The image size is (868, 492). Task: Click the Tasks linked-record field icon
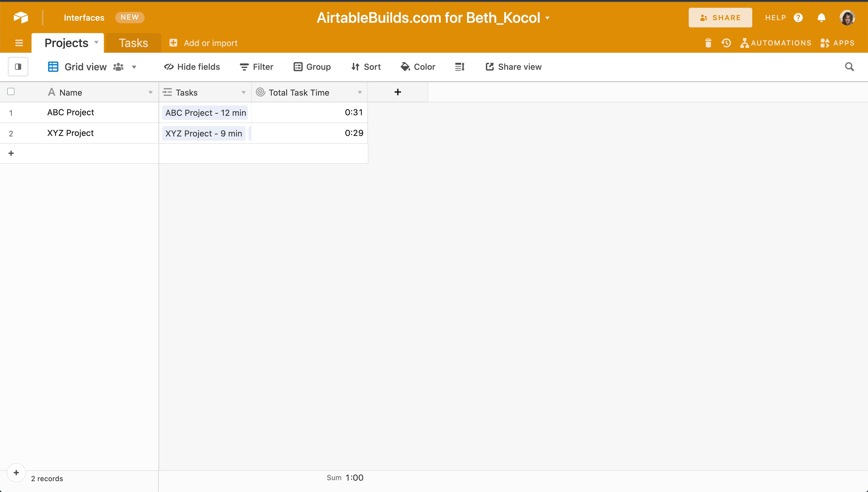(167, 92)
